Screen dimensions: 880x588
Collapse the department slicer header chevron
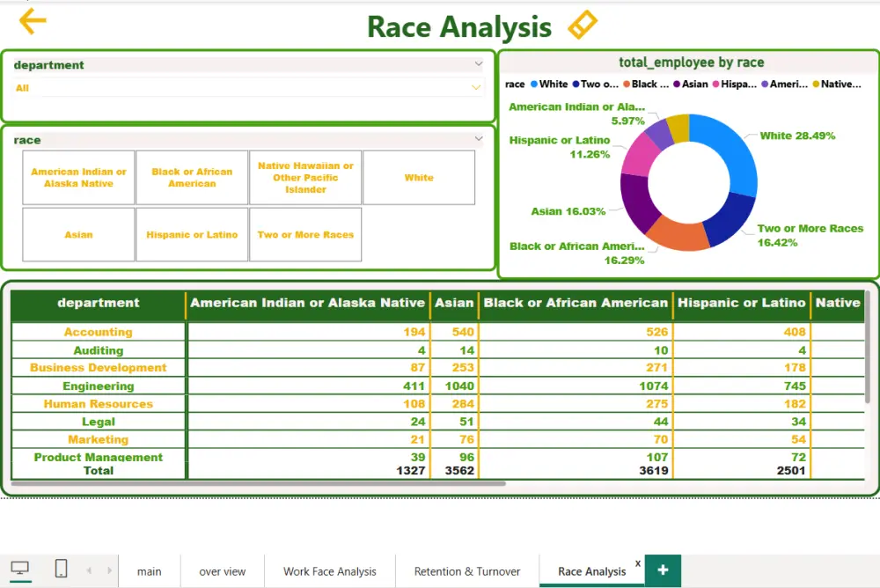point(479,64)
